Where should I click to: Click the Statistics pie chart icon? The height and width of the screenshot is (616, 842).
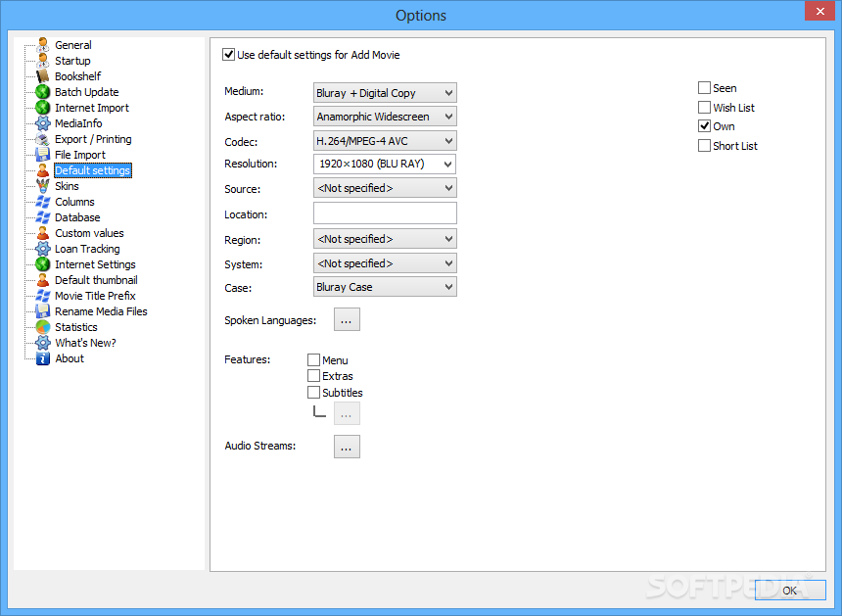(43, 327)
